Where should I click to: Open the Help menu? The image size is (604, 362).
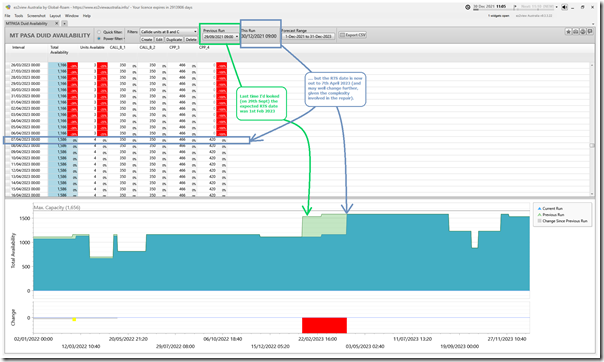point(87,16)
